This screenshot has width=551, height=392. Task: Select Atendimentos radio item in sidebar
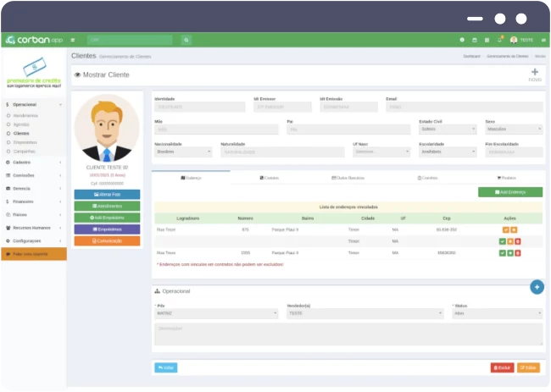click(x=25, y=115)
